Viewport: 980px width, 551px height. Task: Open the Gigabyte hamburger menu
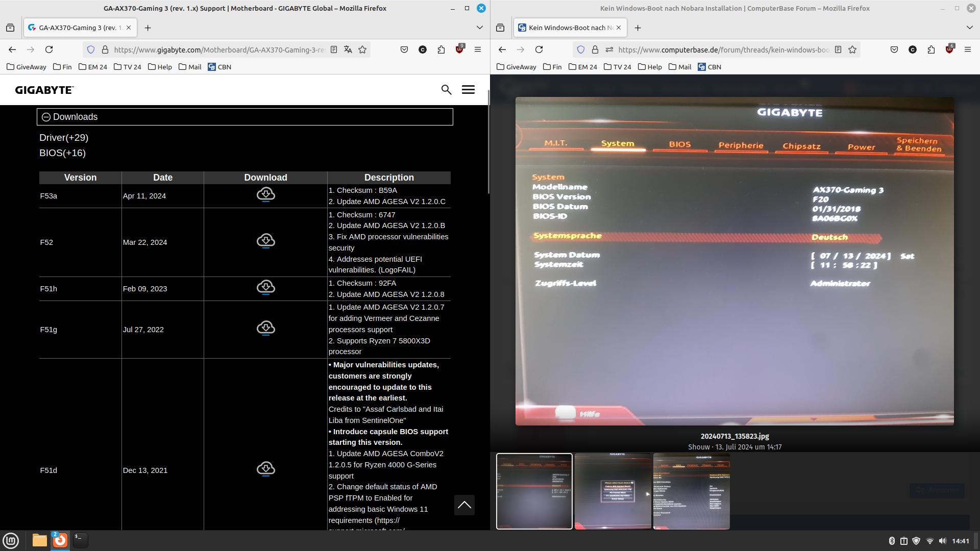pyautogui.click(x=468, y=90)
